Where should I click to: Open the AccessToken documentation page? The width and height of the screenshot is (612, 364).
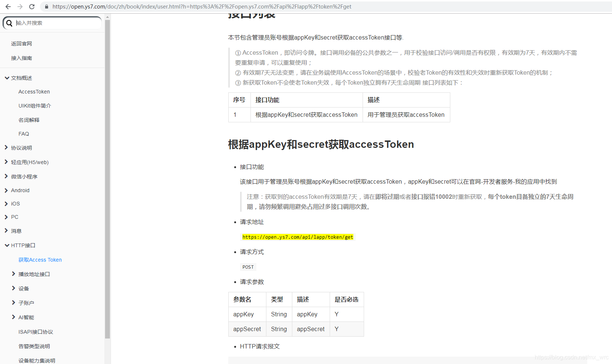34,92
